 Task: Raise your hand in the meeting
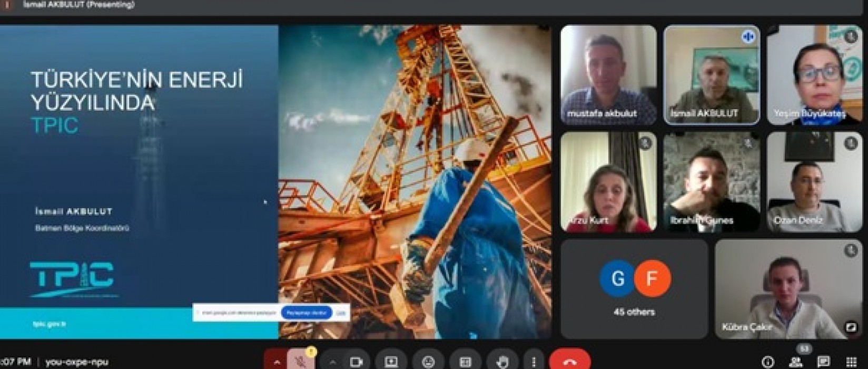click(x=503, y=362)
